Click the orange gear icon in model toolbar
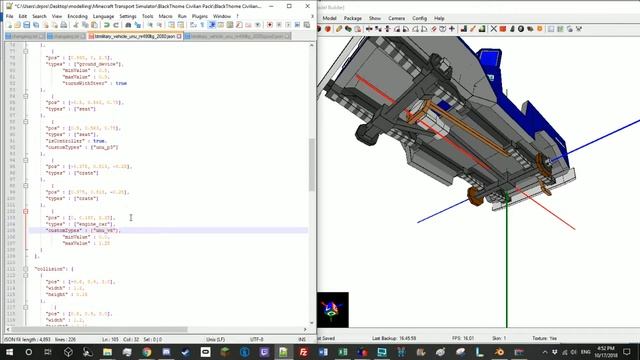 540,29
